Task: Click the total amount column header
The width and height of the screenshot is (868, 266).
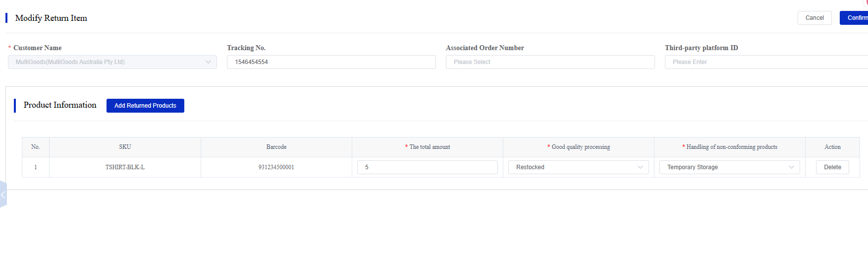Action: [x=428, y=147]
